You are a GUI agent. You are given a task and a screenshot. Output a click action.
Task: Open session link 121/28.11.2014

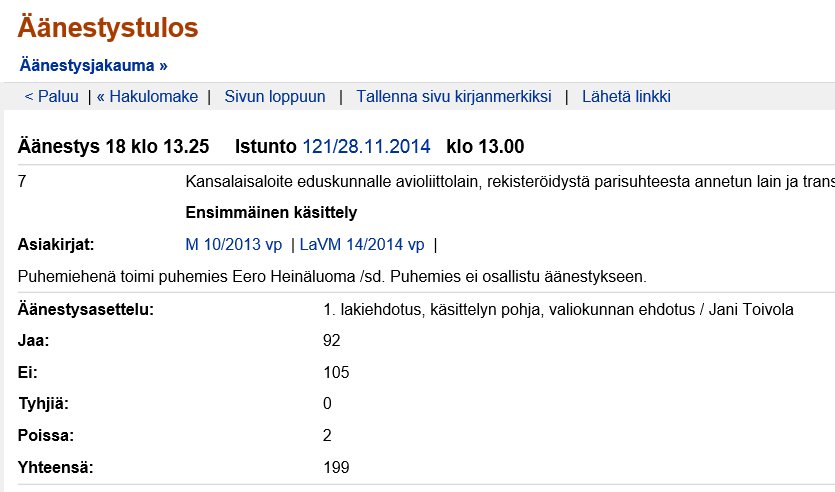pos(366,147)
